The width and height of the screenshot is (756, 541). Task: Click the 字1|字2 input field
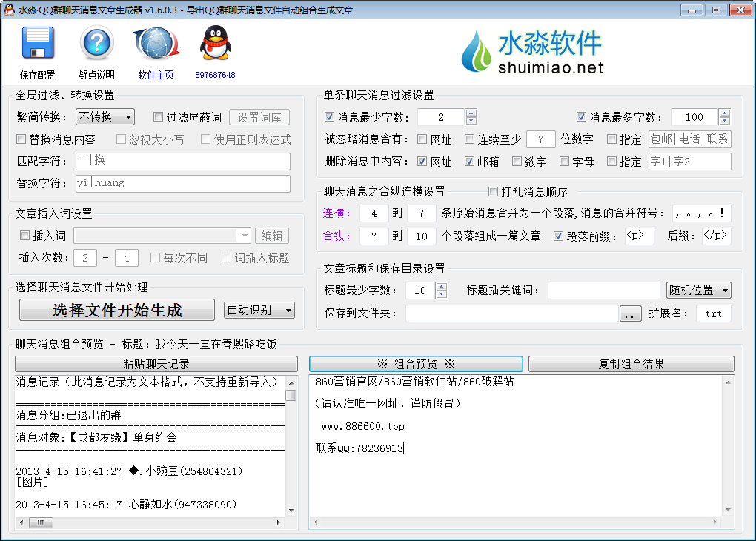689,162
